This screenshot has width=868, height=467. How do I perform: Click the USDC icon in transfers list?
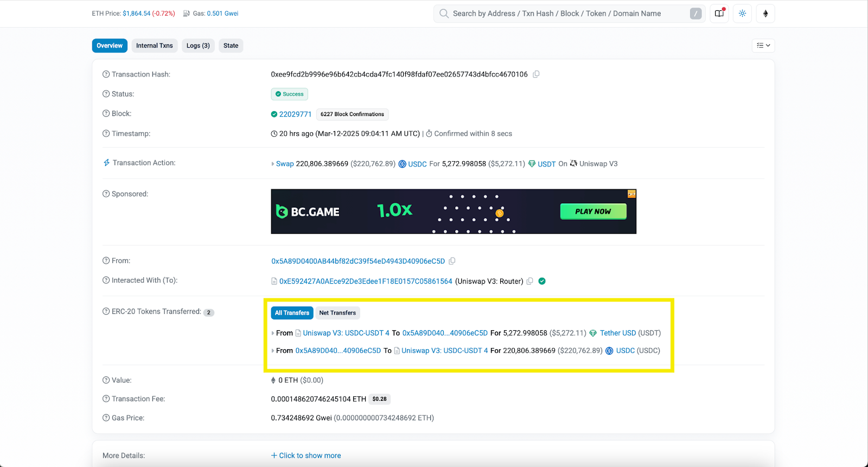pyautogui.click(x=609, y=351)
